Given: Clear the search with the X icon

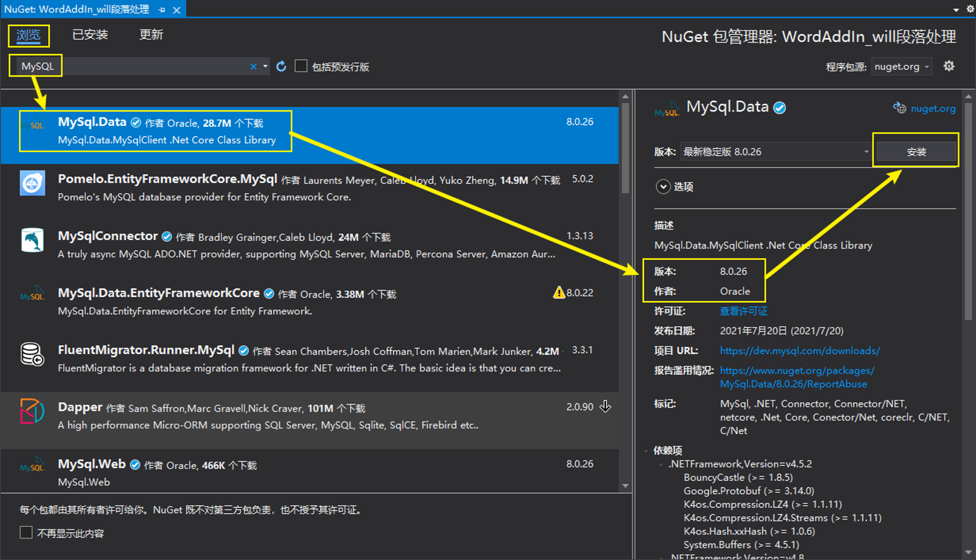Looking at the screenshot, I should 253,66.
